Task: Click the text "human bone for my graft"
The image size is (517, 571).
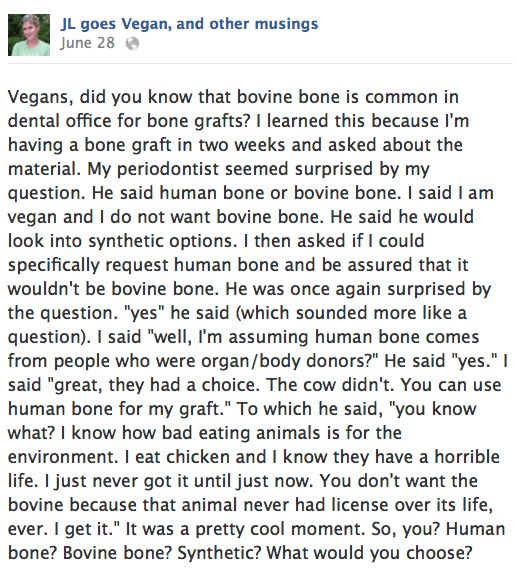Action: point(117,409)
